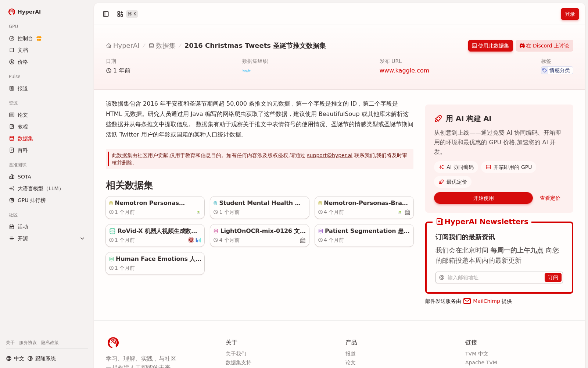The image size is (588, 368).
Task: Open 控制台 console in the sidebar
Action: coord(25,38)
